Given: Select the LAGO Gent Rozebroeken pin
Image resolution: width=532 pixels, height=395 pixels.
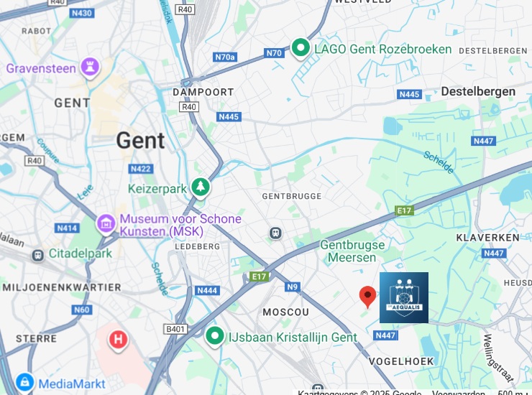Looking at the screenshot, I should pos(301,48).
